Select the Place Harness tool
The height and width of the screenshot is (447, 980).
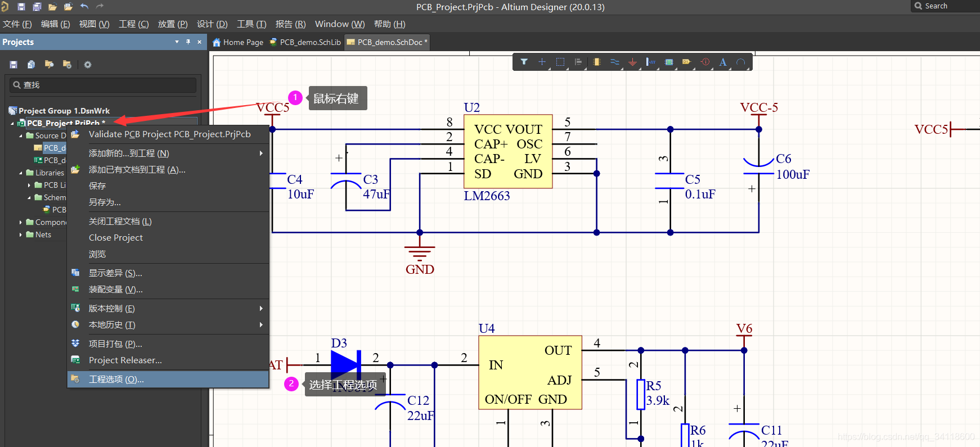[x=650, y=62]
